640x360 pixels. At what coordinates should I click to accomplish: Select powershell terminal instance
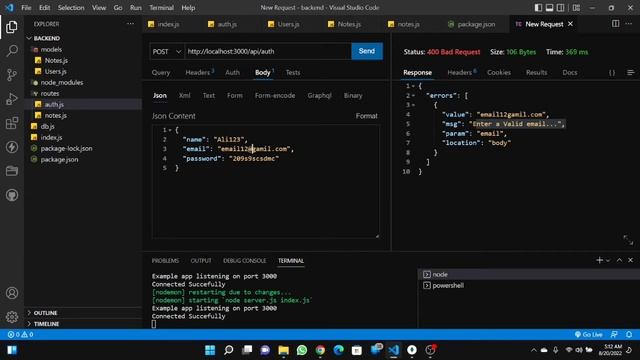tap(529, 285)
